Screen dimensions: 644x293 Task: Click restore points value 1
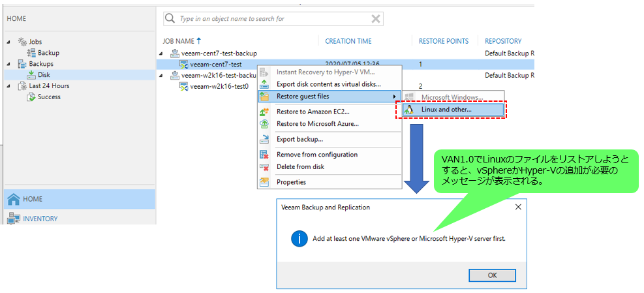coord(421,65)
